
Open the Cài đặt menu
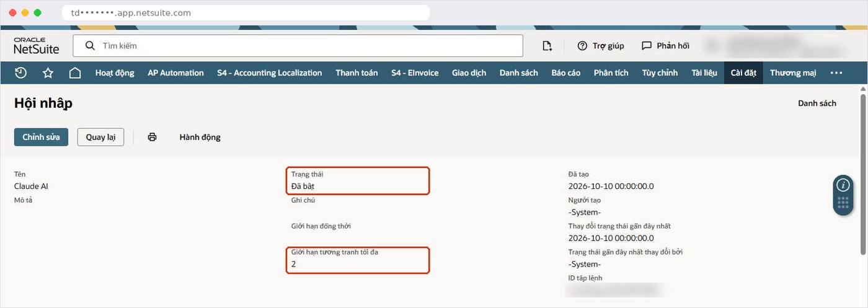pos(743,73)
